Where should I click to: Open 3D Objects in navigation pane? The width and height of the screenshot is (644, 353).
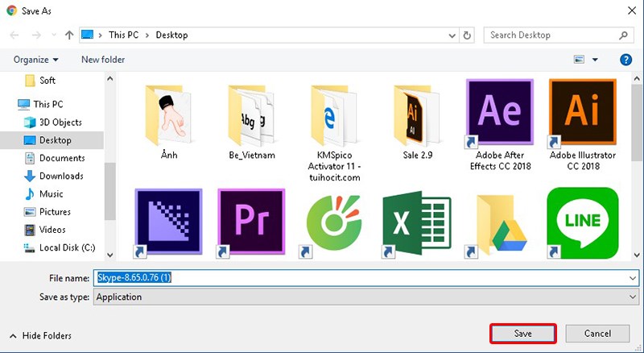tap(52, 123)
